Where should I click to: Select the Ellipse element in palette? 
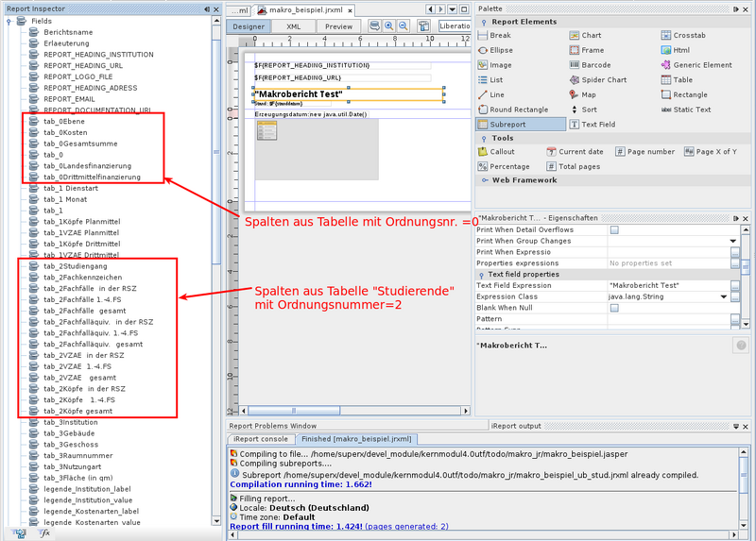click(495, 50)
